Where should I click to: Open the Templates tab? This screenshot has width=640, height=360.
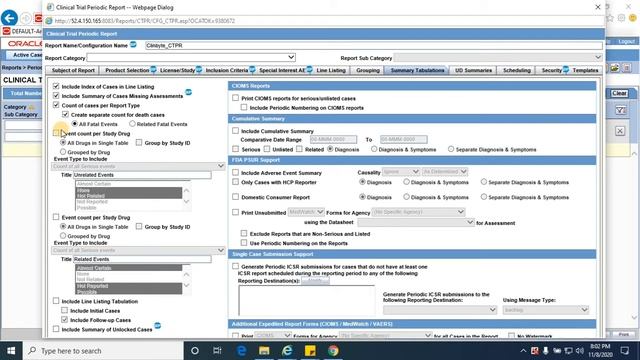click(585, 70)
